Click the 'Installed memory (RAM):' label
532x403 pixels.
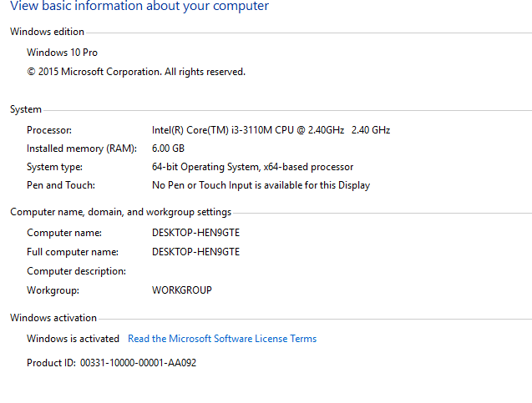tap(82, 149)
